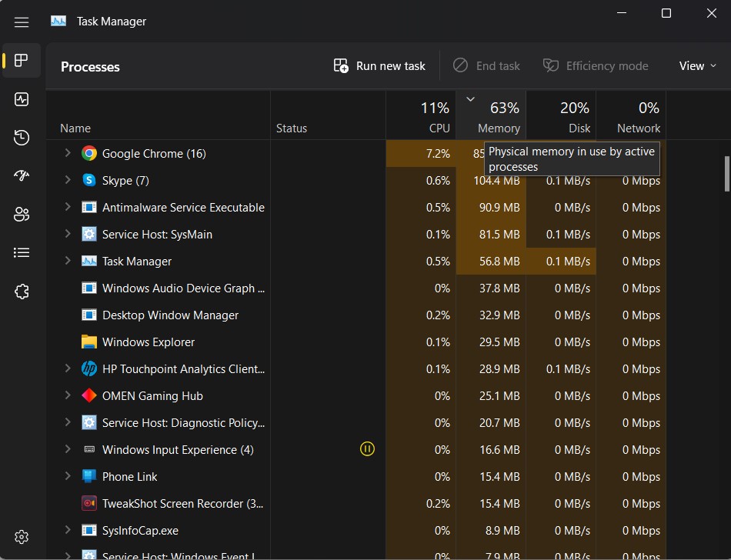Enable Efficiency mode
Image resolution: width=731 pixels, height=560 pixels.
click(x=596, y=65)
